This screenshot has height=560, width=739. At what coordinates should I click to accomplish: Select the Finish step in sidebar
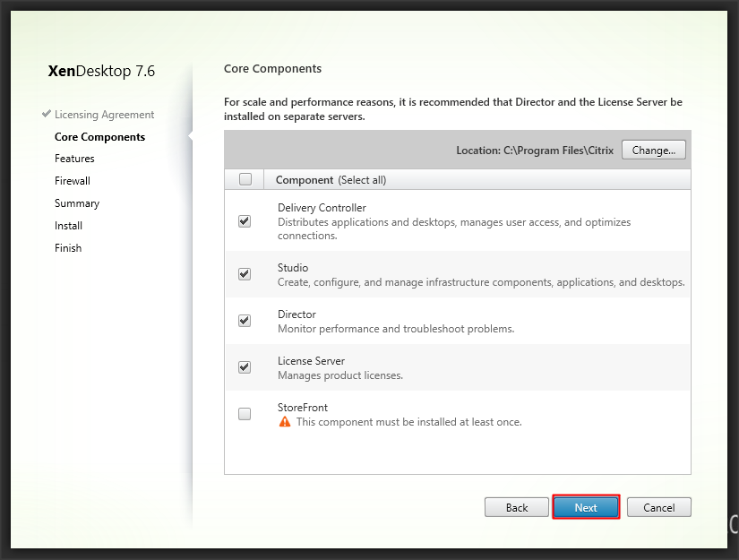68,248
